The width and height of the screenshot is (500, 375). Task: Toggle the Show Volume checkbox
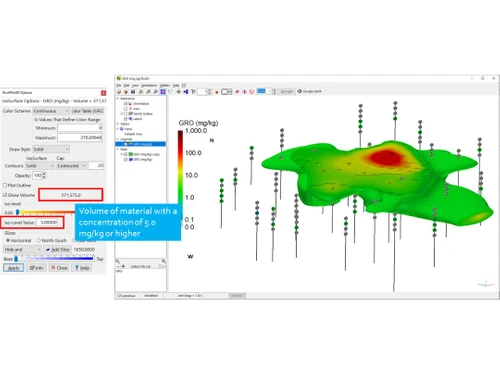(x=5, y=195)
